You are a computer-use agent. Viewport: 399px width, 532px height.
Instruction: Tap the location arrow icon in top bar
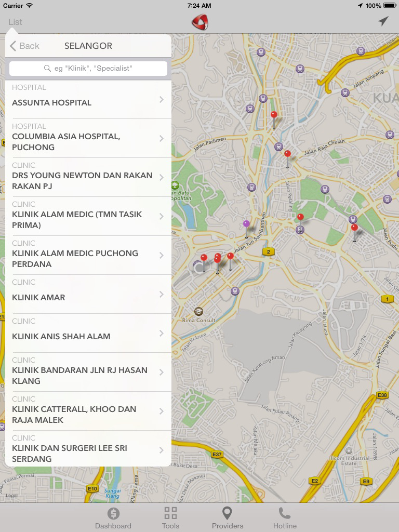383,21
